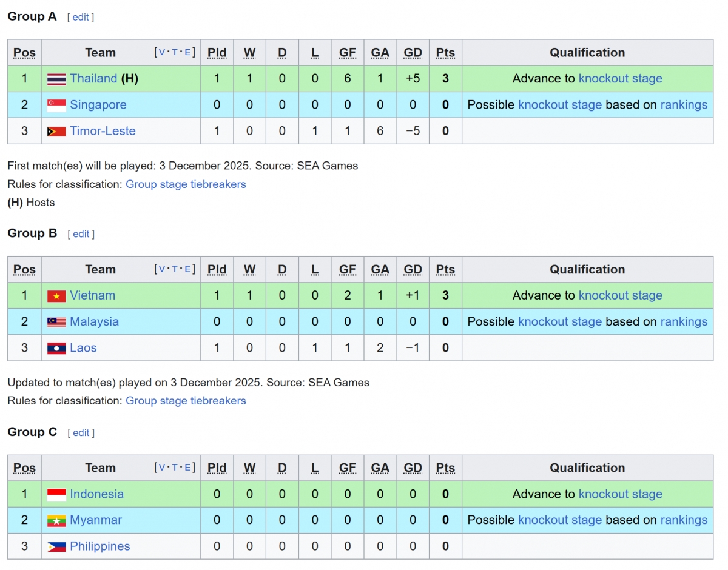Click the Malaysia flag icon
The image size is (728, 570).
[56, 322]
